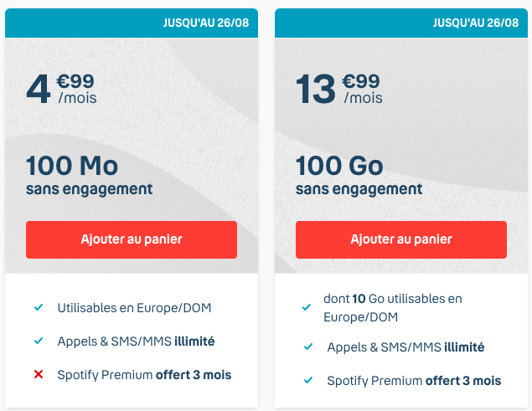This screenshot has height=411, width=532.
Task: Click the 100 Mo sans engagement heading
Action: [x=90, y=175]
